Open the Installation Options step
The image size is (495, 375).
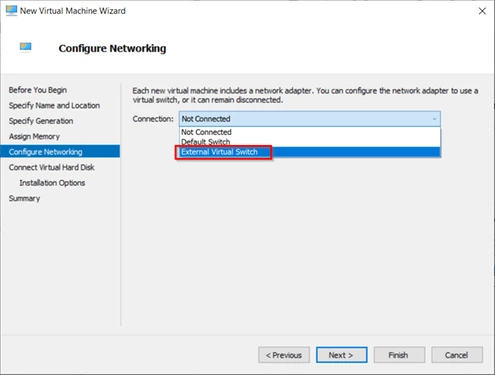tap(52, 183)
